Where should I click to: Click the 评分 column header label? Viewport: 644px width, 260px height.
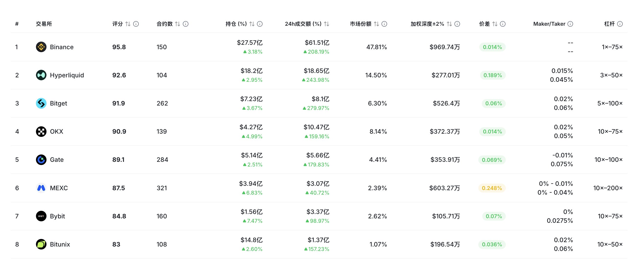click(117, 24)
